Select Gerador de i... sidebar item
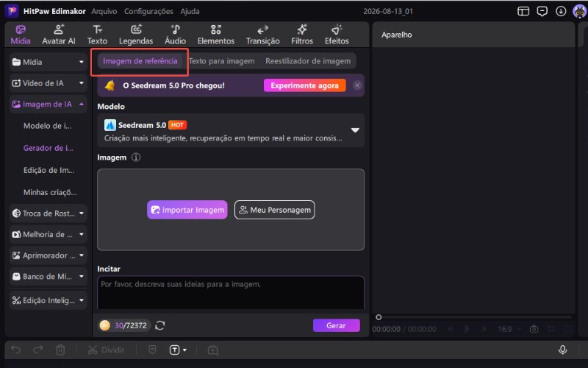The image size is (588, 368). coord(49,148)
